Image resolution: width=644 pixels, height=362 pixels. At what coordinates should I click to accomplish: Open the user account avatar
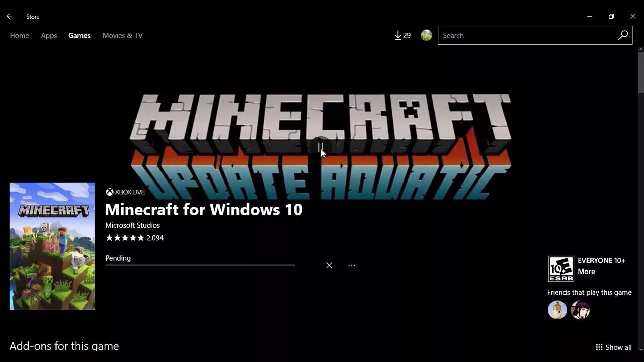426,35
